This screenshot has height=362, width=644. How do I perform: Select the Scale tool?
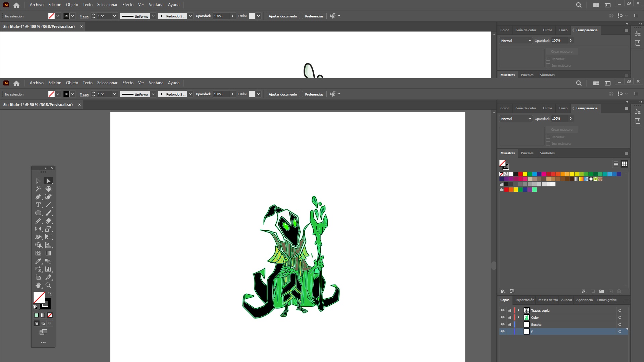click(x=48, y=229)
